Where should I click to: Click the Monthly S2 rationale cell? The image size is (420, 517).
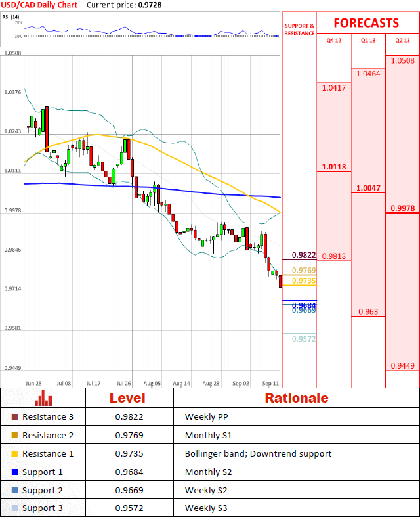pyautogui.click(x=204, y=472)
